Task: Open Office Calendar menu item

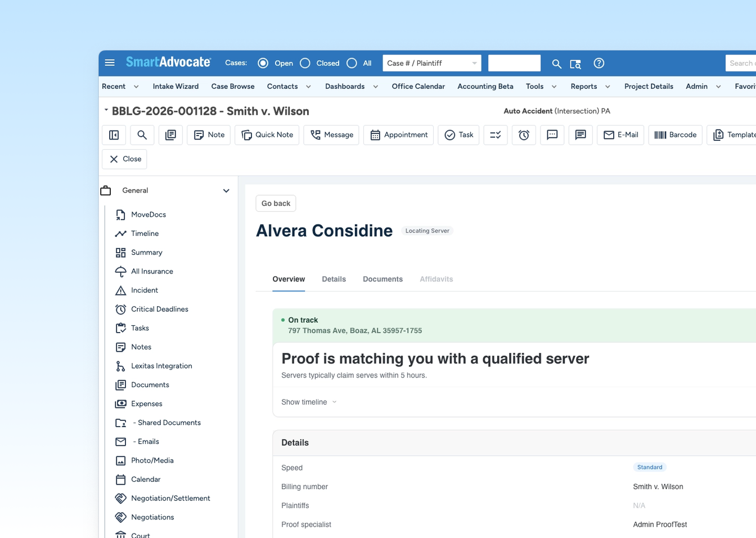Action: tap(418, 86)
